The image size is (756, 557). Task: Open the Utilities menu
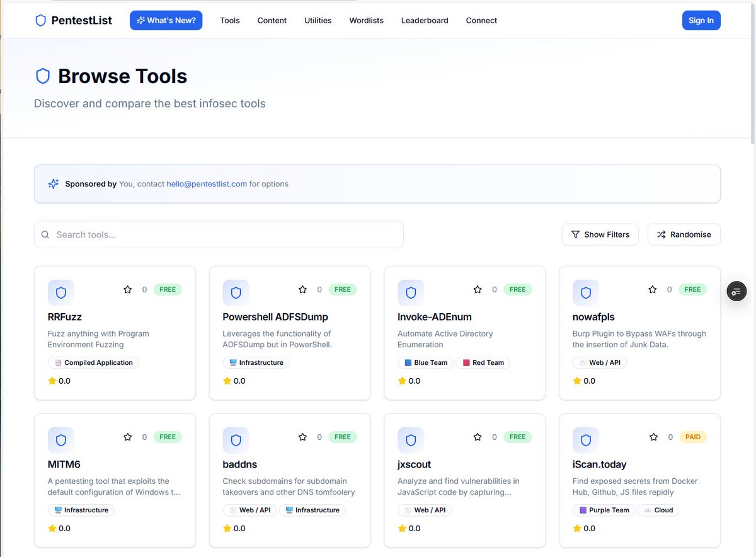(x=318, y=20)
